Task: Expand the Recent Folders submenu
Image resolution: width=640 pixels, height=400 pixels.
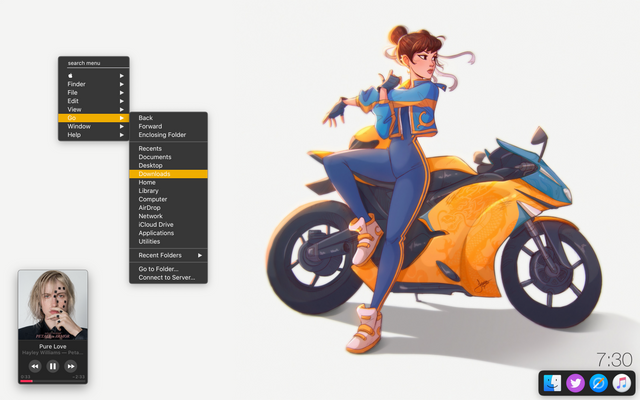Action: 168,255
